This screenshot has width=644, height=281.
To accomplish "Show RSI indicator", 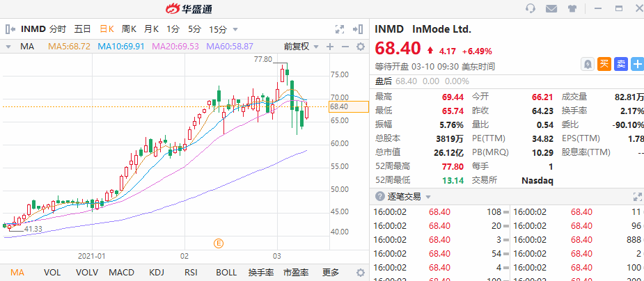I will point(191,273).
